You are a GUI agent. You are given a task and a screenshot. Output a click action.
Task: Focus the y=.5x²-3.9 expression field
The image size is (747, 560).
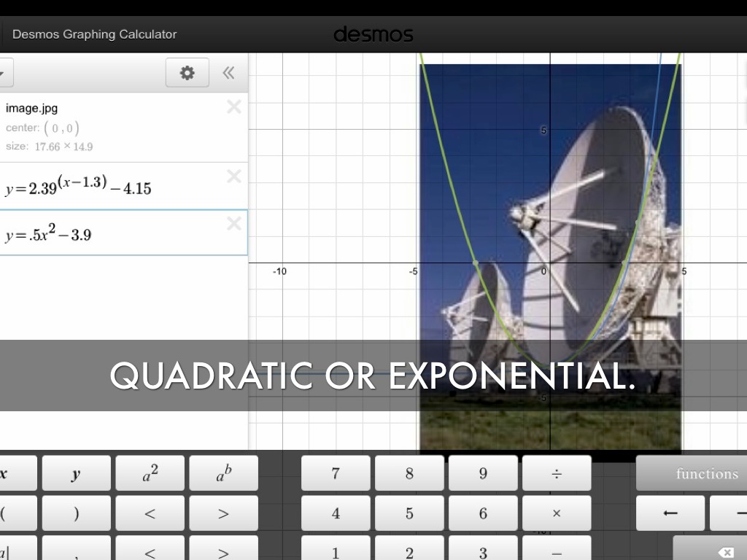(109, 234)
